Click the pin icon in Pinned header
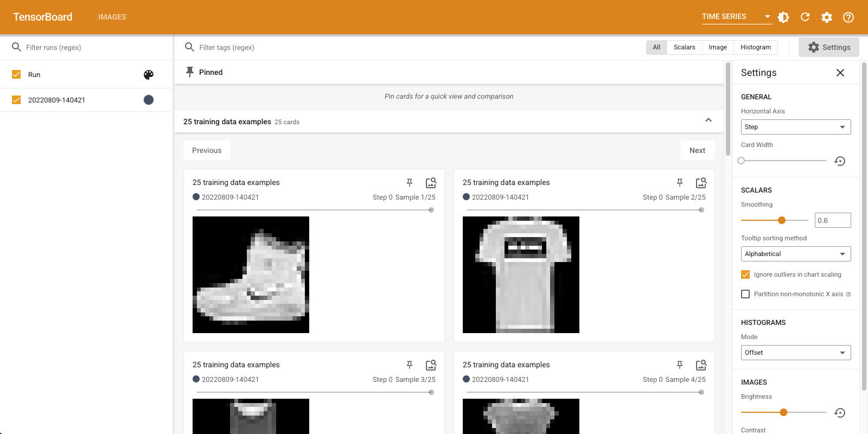Image resolution: width=868 pixels, height=434 pixels. click(190, 72)
